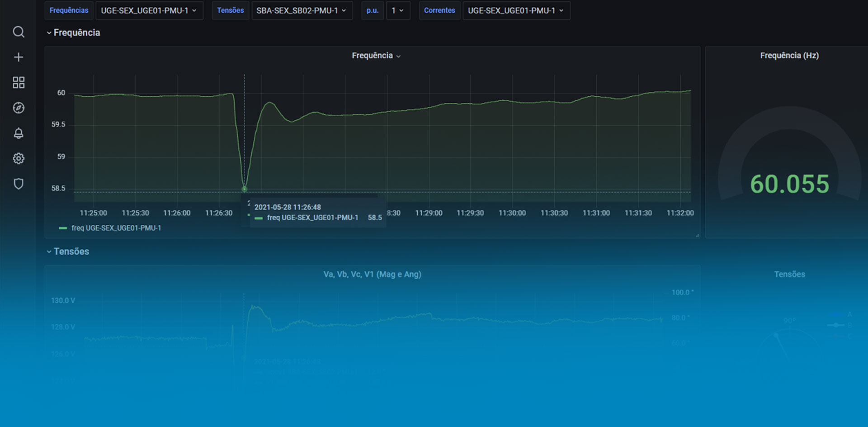Click the panel resize handle of Frequência graph

697,235
